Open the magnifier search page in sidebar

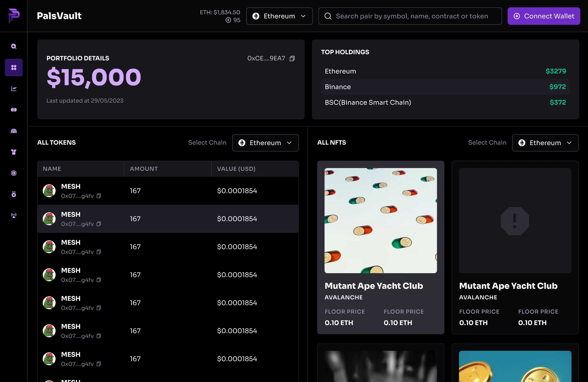click(14, 46)
